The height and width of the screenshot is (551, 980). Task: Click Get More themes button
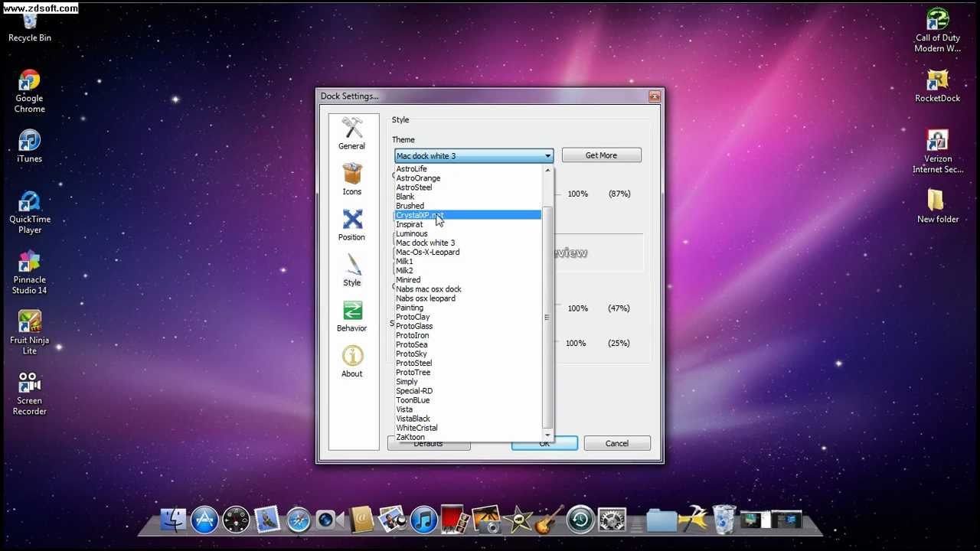601,155
